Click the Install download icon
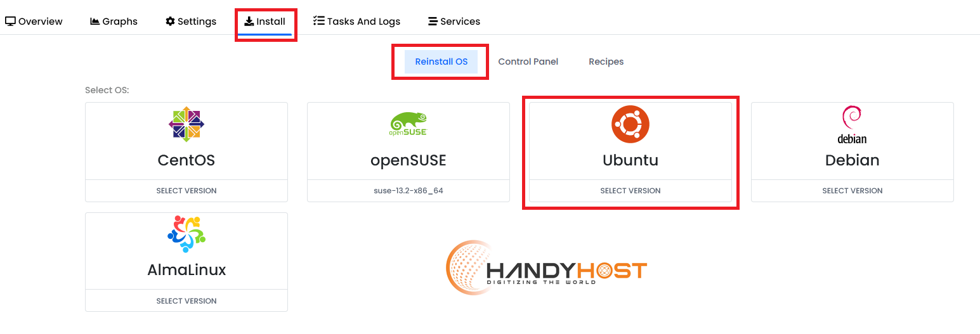This screenshot has width=980, height=334. [249, 21]
